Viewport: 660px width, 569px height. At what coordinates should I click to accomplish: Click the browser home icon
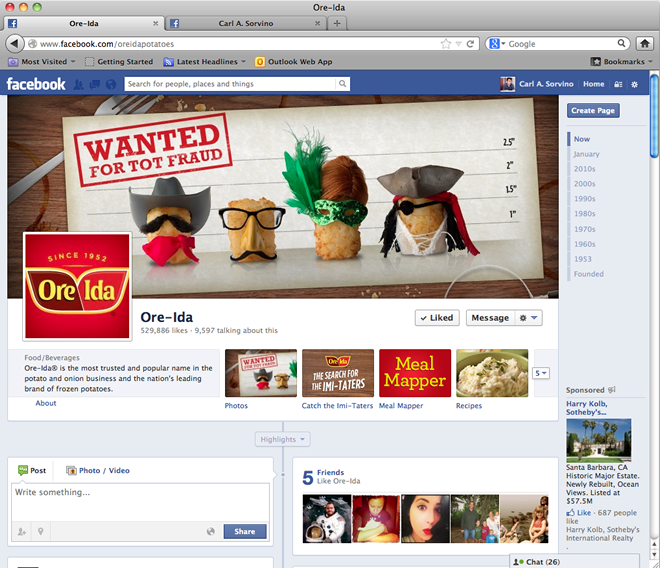click(647, 44)
